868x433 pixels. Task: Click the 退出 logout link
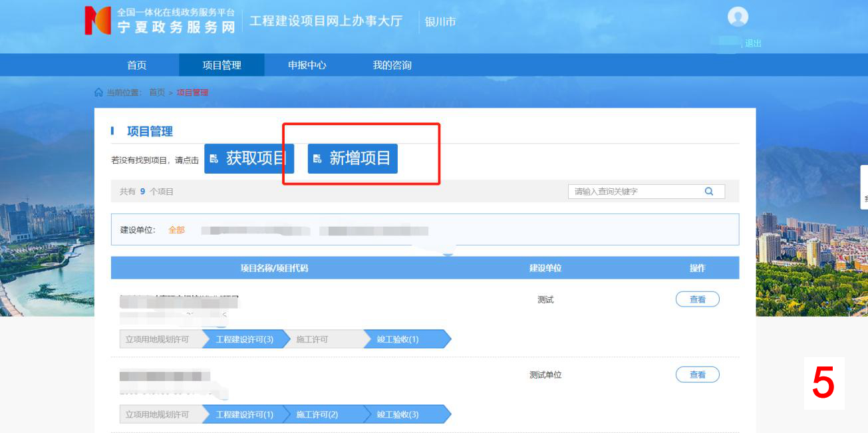[753, 43]
